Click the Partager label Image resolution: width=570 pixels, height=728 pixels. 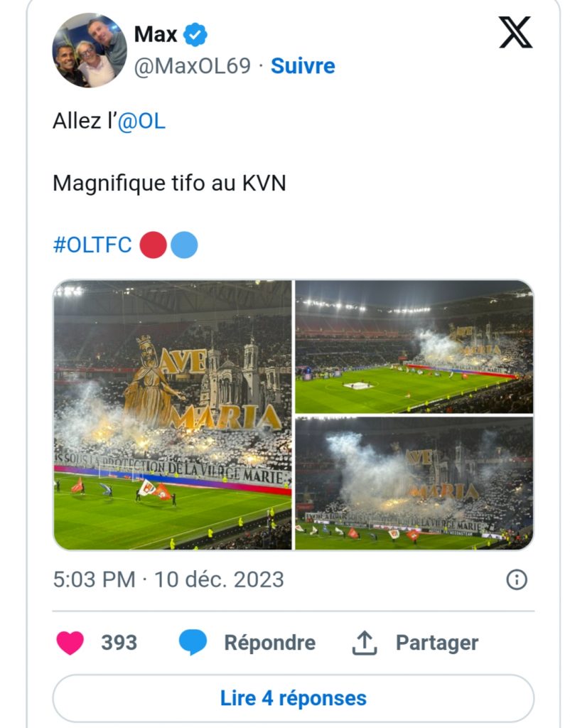(x=437, y=643)
